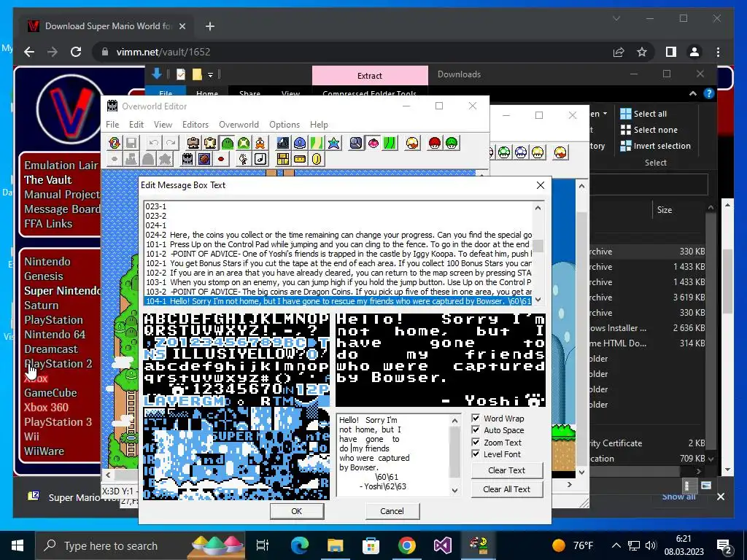
Task: Open the Nintendo 64 link on Vimm's sidebar
Action: [x=55, y=334]
